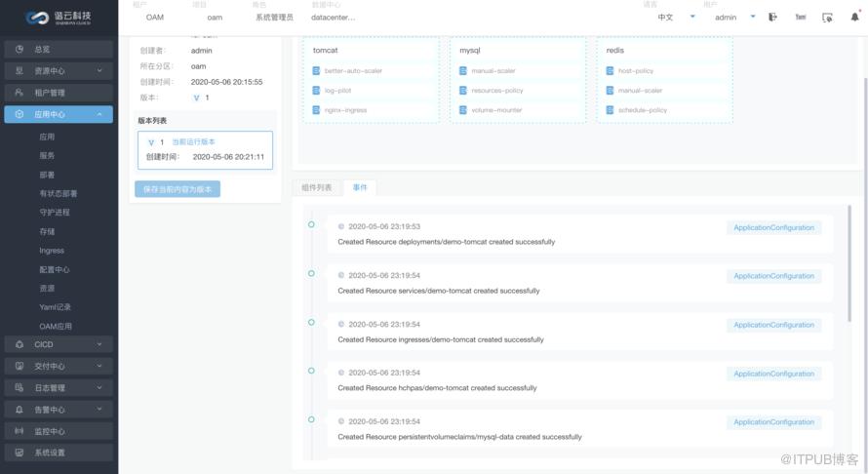Click the company logo at top left

(59, 18)
